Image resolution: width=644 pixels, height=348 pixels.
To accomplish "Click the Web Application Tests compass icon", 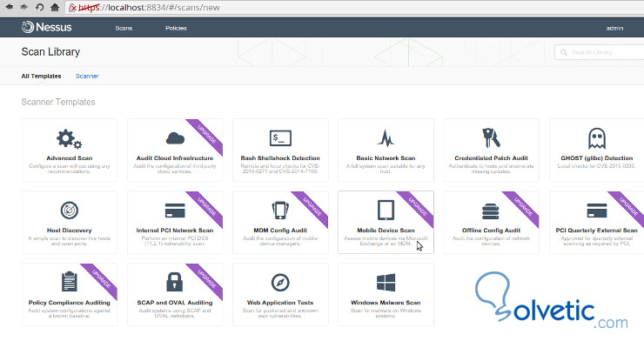I will pyautogui.click(x=280, y=283).
